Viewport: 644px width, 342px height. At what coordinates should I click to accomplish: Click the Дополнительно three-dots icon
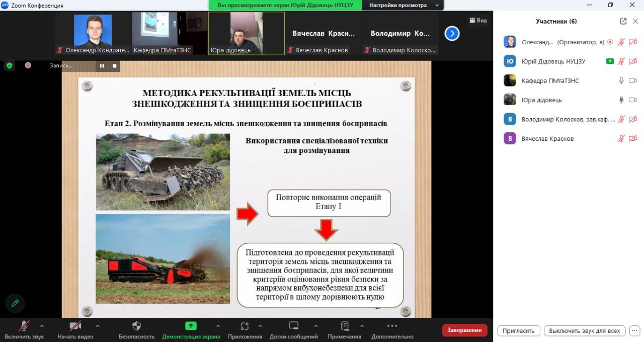(x=392, y=326)
